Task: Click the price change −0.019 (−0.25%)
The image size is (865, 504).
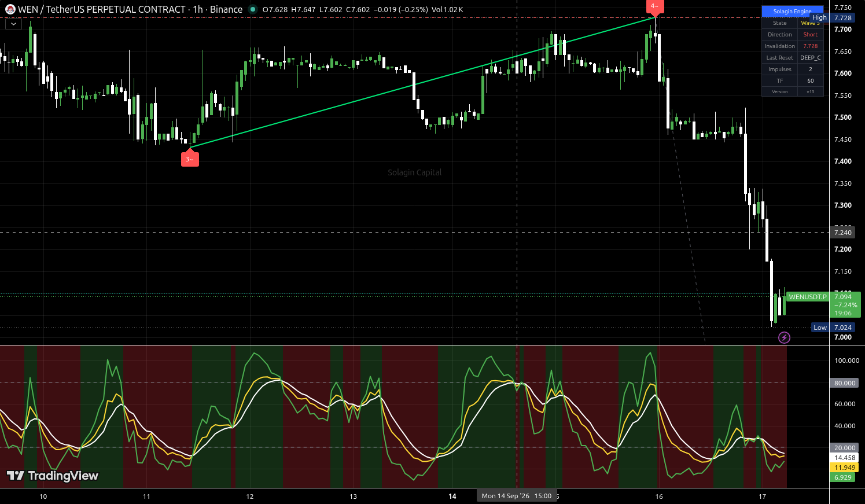Action: click(400, 9)
